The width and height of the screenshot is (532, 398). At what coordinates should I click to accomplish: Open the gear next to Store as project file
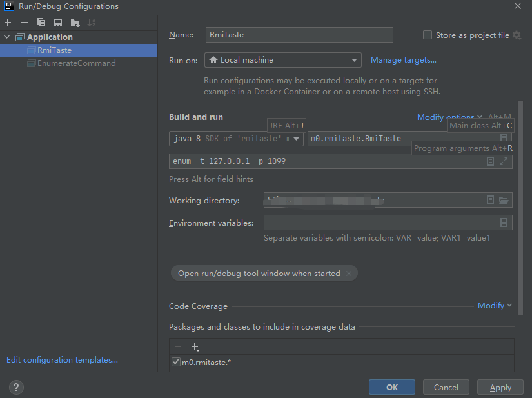pyautogui.click(x=517, y=35)
